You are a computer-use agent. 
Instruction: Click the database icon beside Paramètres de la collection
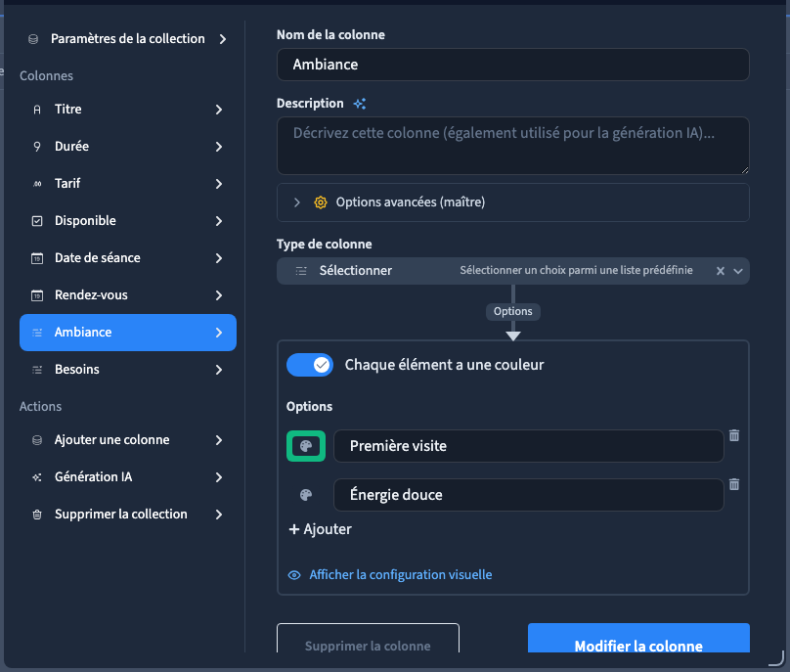(x=33, y=39)
